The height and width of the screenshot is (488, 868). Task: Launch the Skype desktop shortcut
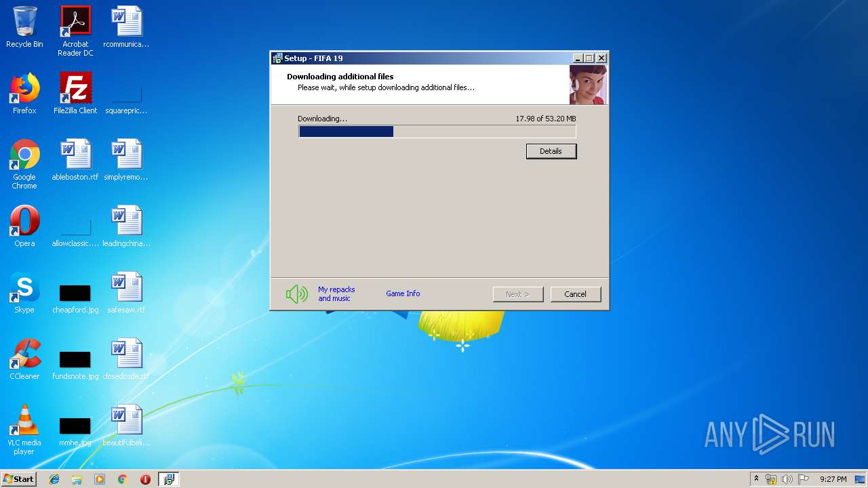coord(24,293)
